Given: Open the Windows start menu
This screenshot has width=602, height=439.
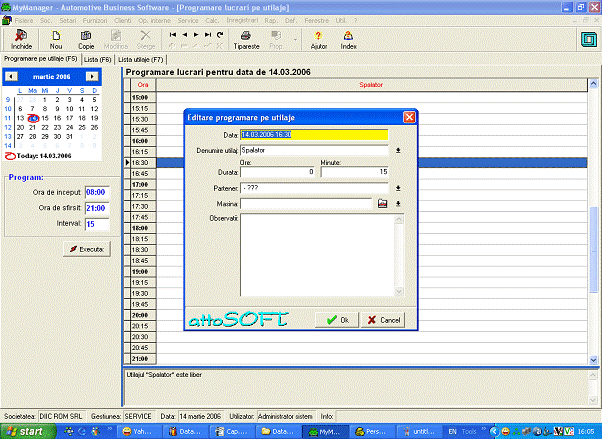Looking at the screenshot, I should click(25, 431).
